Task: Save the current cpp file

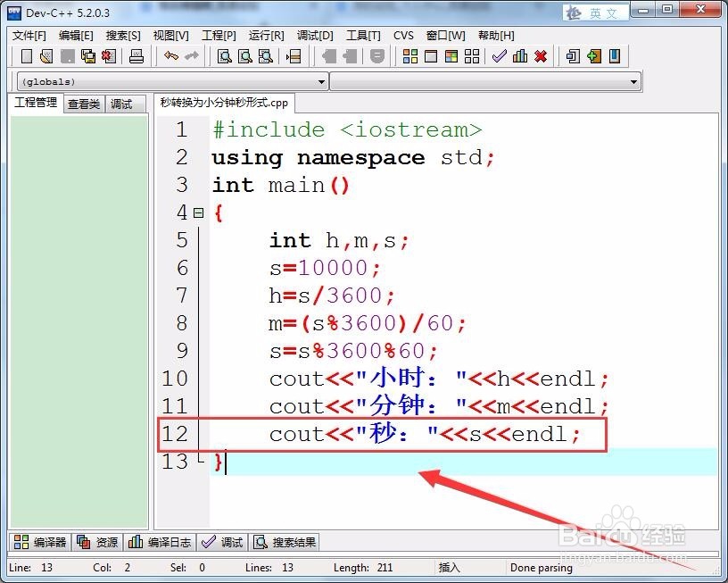Action: (x=67, y=55)
